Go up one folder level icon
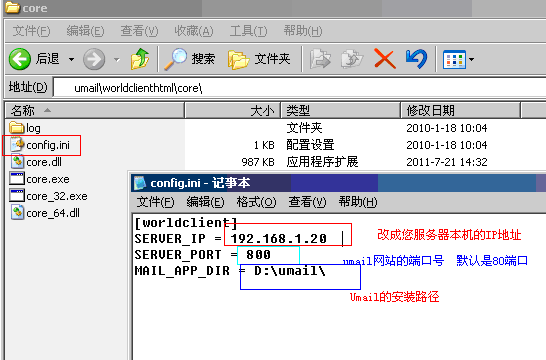 (140, 59)
